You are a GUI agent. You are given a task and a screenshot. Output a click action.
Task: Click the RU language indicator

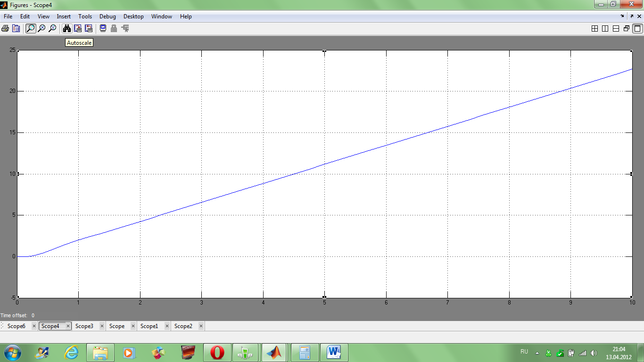tap(524, 352)
